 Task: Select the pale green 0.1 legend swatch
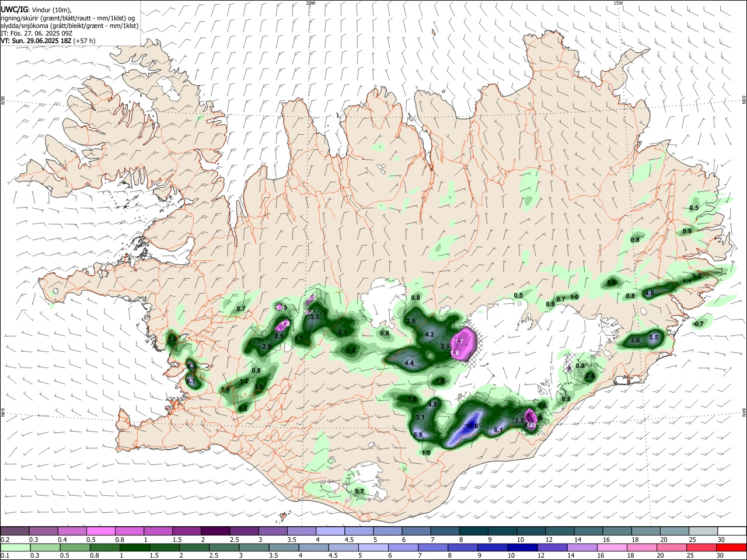click(15, 547)
